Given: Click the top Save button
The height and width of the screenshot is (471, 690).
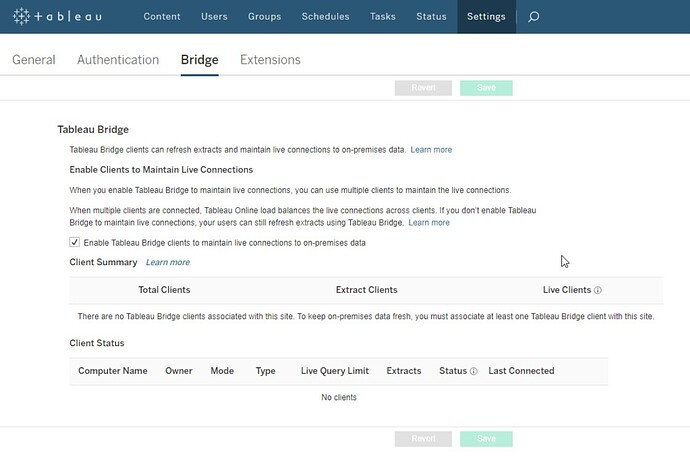Looking at the screenshot, I should (486, 88).
